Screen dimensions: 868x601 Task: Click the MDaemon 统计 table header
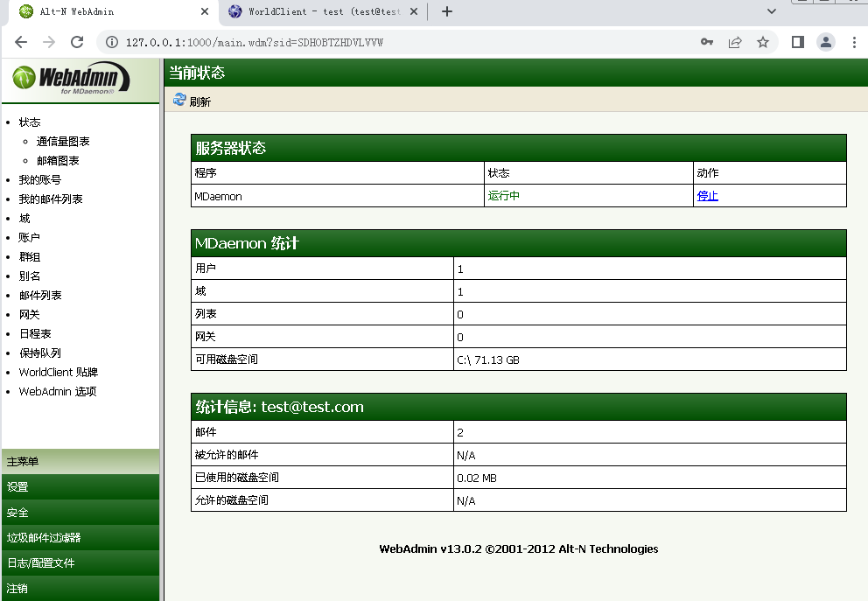pyautogui.click(x=519, y=243)
